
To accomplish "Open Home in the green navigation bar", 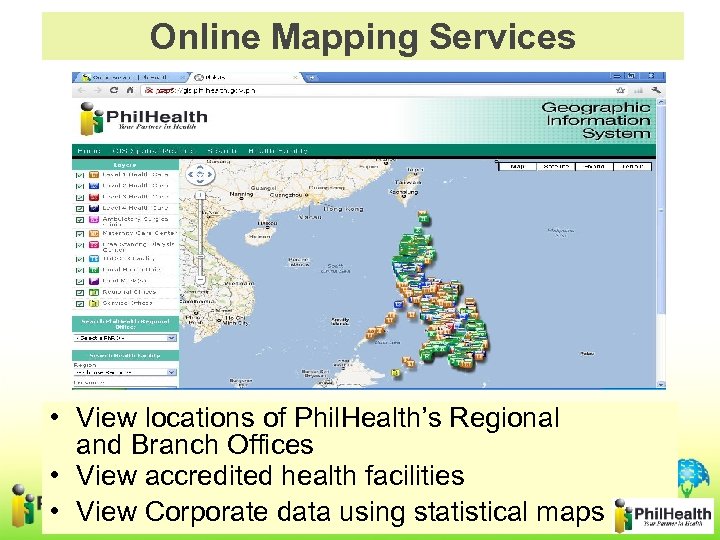I will click(89, 151).
